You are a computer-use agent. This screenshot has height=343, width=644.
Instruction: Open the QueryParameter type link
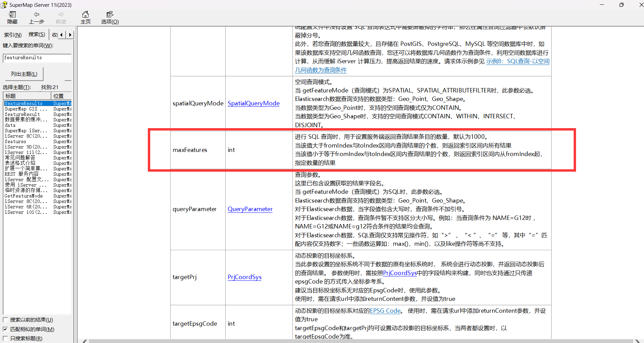[x=250, y=209]
